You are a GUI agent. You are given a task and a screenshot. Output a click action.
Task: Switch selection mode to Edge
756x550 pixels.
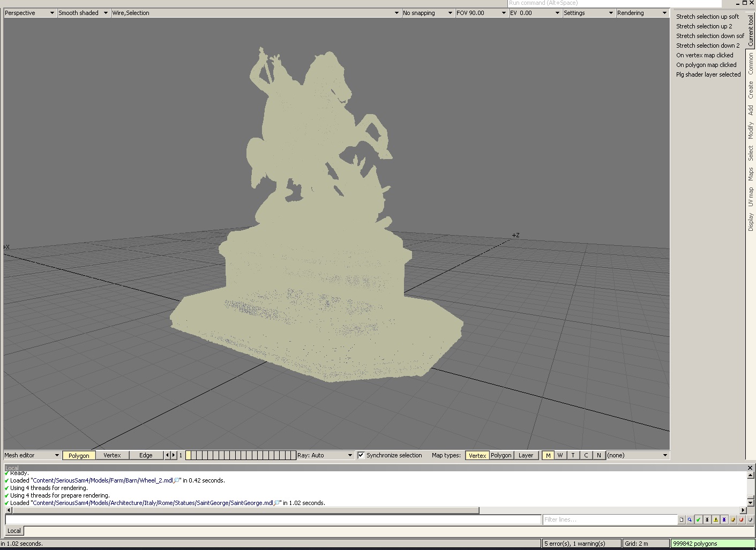[146, 455]
